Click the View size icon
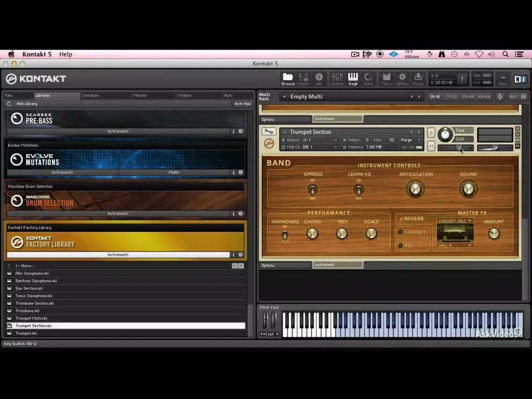 pos(503,79)
